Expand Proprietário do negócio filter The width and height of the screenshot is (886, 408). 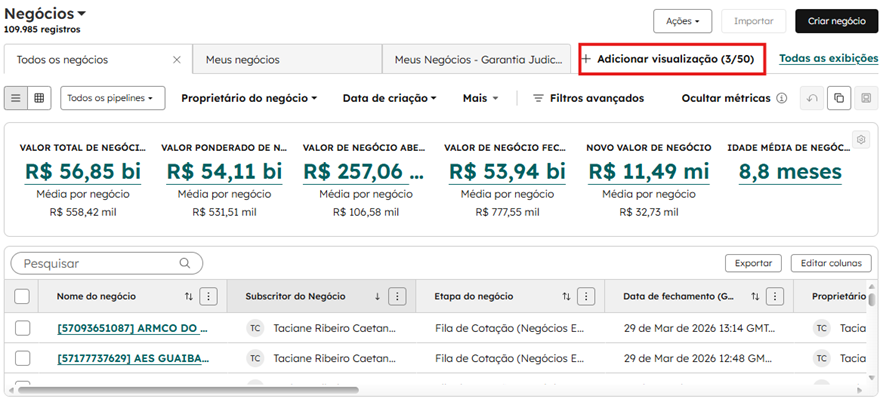click(x=249, y=98)
